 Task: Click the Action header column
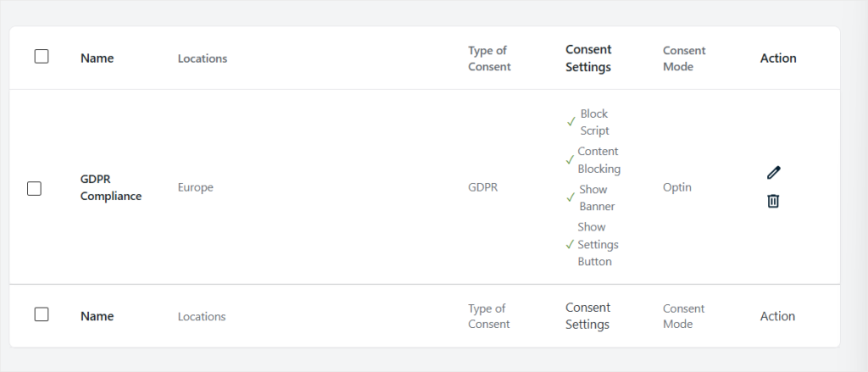(778, 58)
